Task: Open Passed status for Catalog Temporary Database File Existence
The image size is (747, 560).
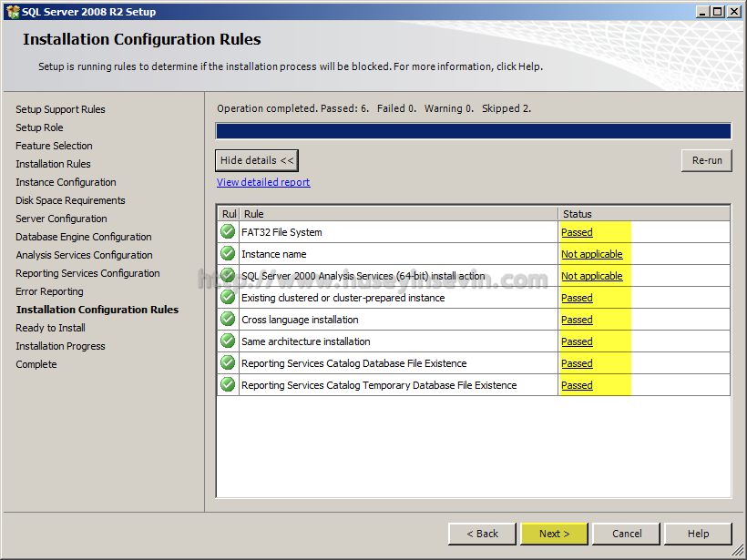Action: (577, 385)
